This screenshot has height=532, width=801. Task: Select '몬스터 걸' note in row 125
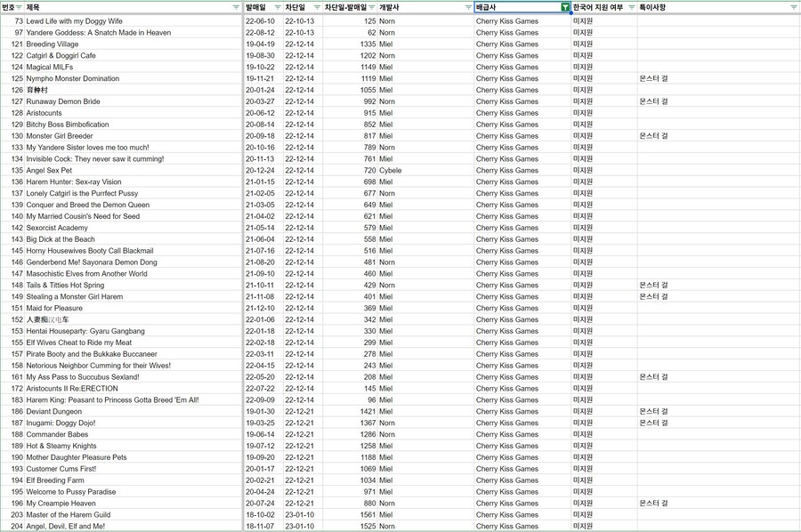pos(653,78)
